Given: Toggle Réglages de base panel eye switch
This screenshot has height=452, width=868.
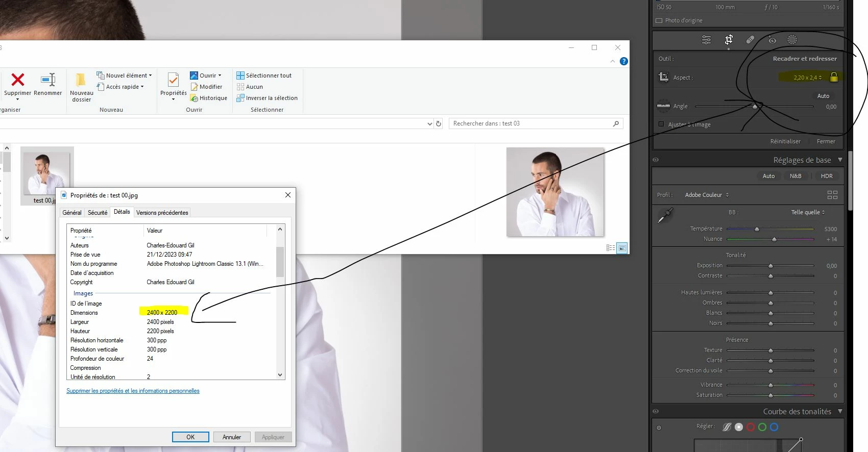Looking at the screenshot, I should [x=656, y=160].
